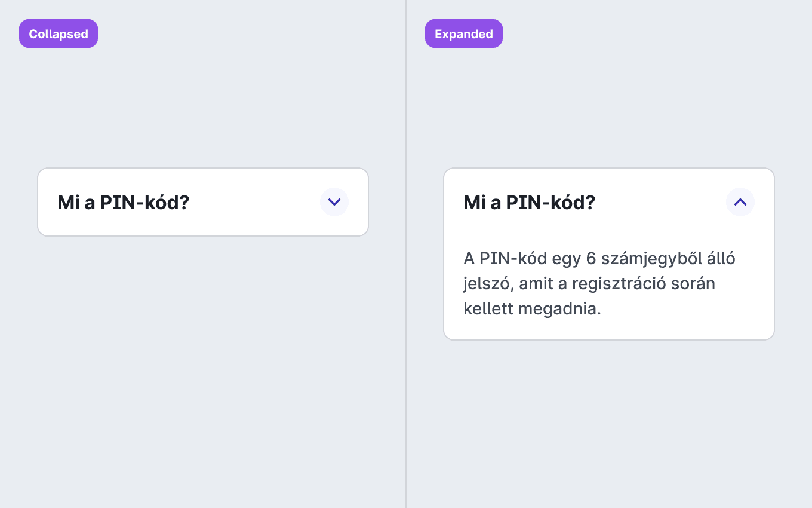This screenshot has height=508, width=812.
Task: Click the white space right of the collapsed title
Action: point(254,203)
